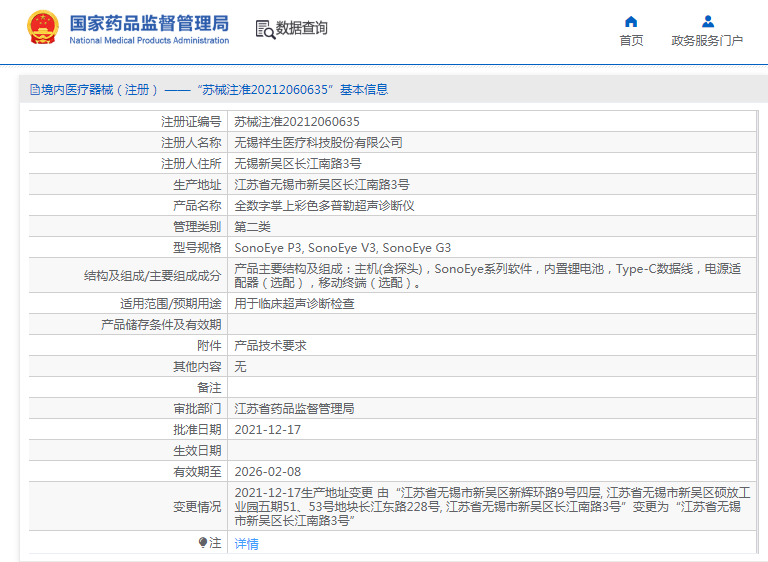The width and height of the screenshot is (768, 562).
Task: Click the National Medical Products Administration text
Action: click(x=149, y=40)
